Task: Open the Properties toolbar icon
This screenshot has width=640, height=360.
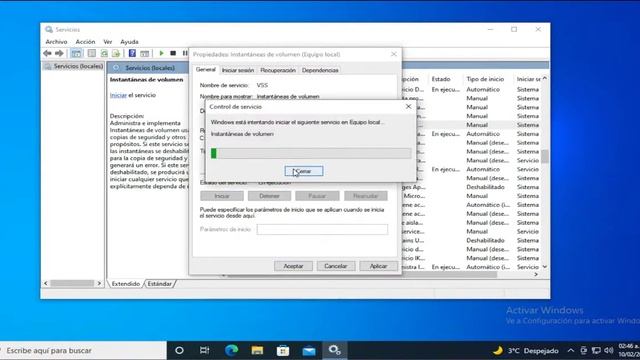Action: tap(92, 53)
